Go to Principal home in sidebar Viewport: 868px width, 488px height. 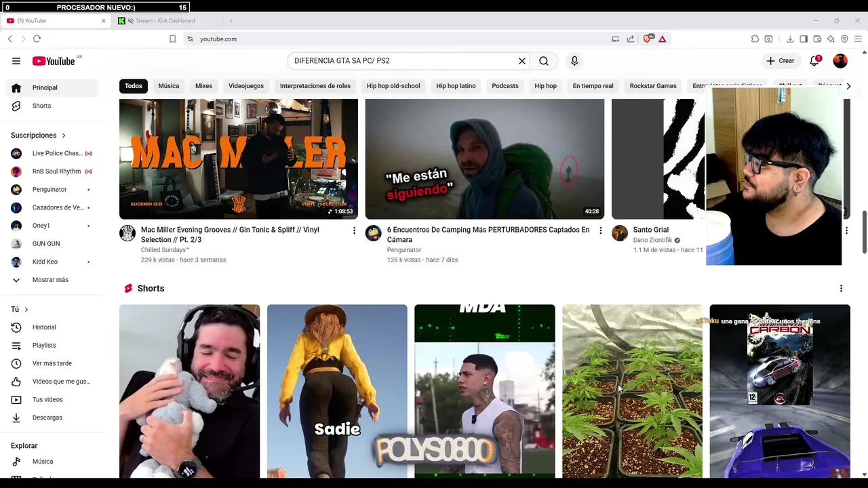(x=52, y=87)
